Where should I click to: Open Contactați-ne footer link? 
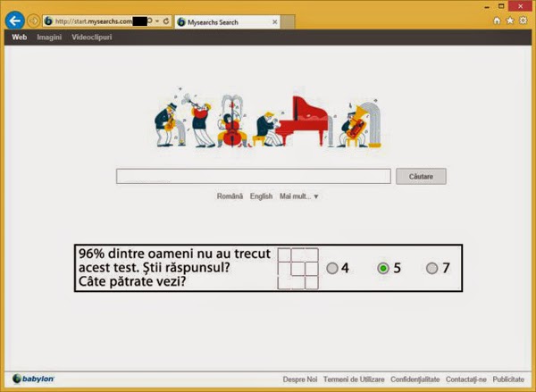[x=466, y=379]
